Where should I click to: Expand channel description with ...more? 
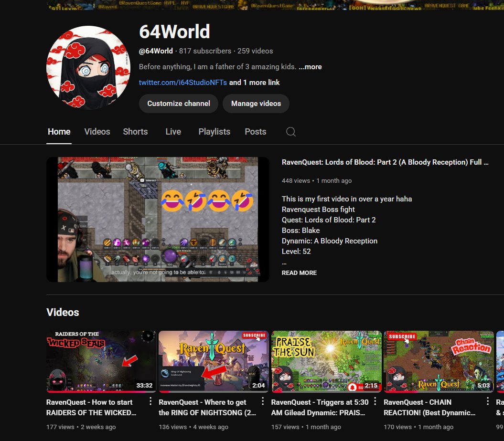click(x=310, y=67)
